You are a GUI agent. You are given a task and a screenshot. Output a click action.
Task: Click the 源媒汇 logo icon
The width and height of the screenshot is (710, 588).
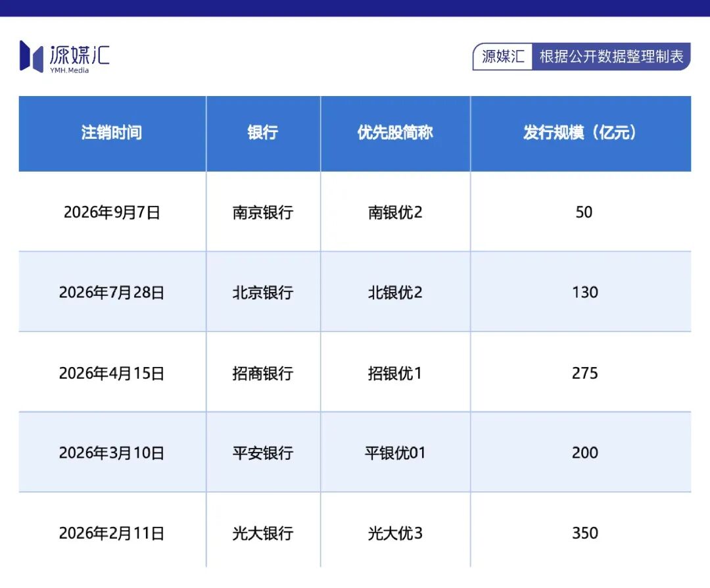click(32, 56)
